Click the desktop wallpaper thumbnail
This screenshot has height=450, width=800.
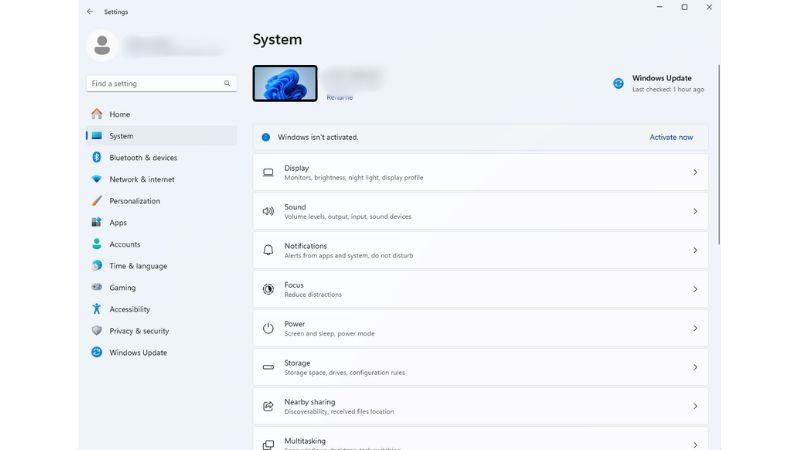point(285,83)
